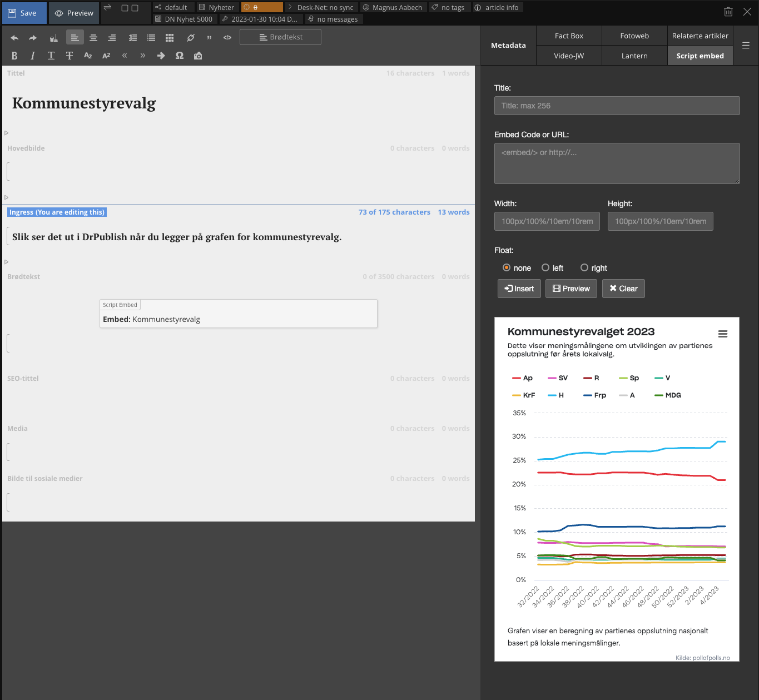This screenshot has height=700, width=759.
Task: Clear the embed form
Action: (623, 289)
